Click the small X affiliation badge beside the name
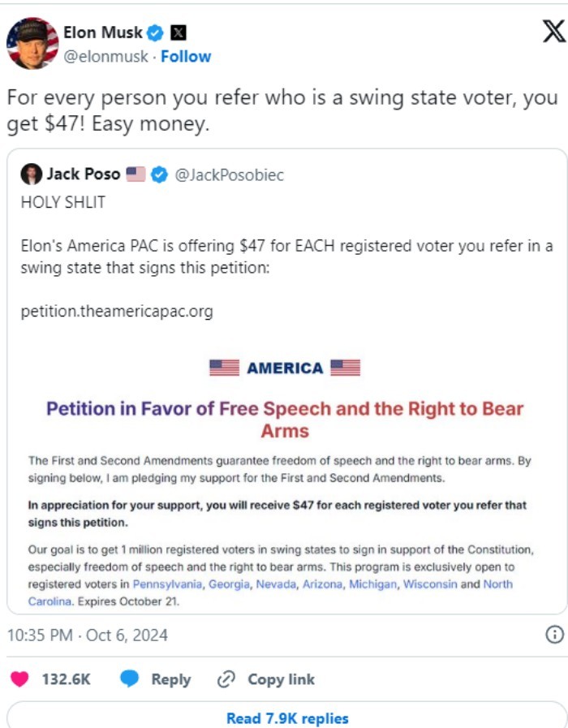 (x=179, y=33)
